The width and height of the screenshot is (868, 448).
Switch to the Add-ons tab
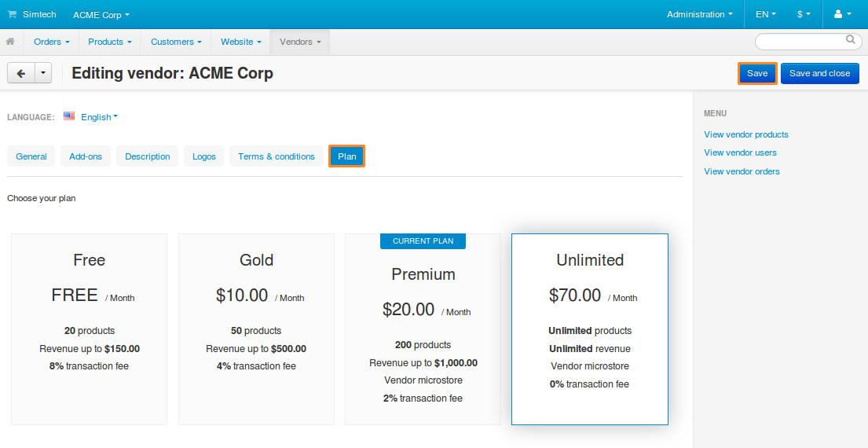86,156
